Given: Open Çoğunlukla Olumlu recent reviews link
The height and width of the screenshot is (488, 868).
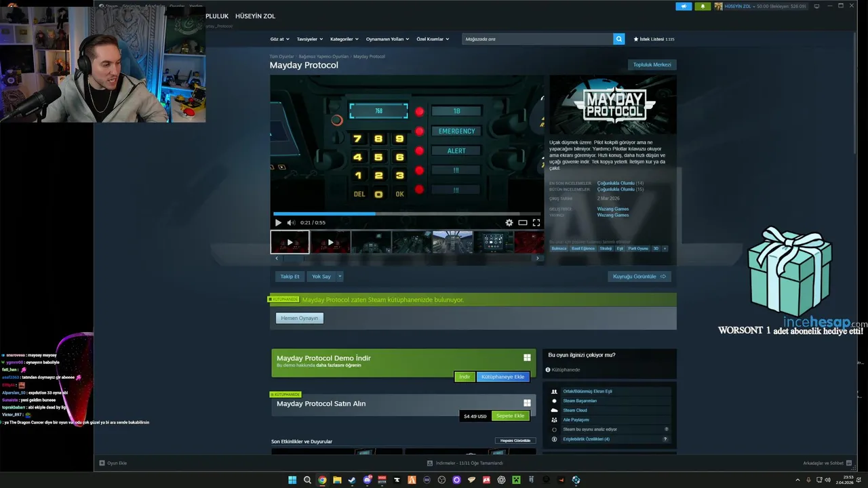Looking at the screenshot, I should point(616,183).
